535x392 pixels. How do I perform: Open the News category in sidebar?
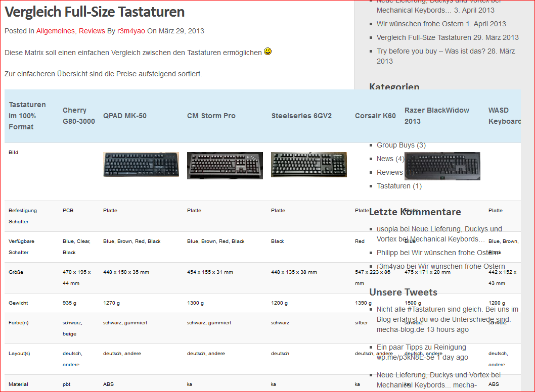tap(390, 159)
